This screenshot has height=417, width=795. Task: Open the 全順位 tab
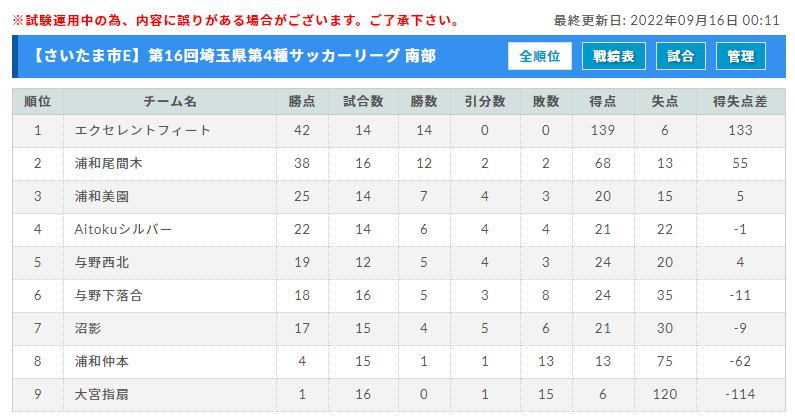pyautogui.click(x=539, y=56)
